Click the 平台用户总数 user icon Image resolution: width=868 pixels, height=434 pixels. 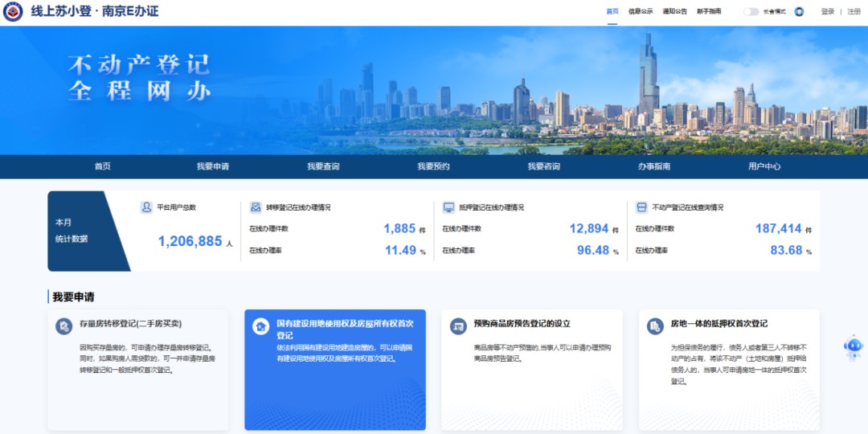[146, 207]
